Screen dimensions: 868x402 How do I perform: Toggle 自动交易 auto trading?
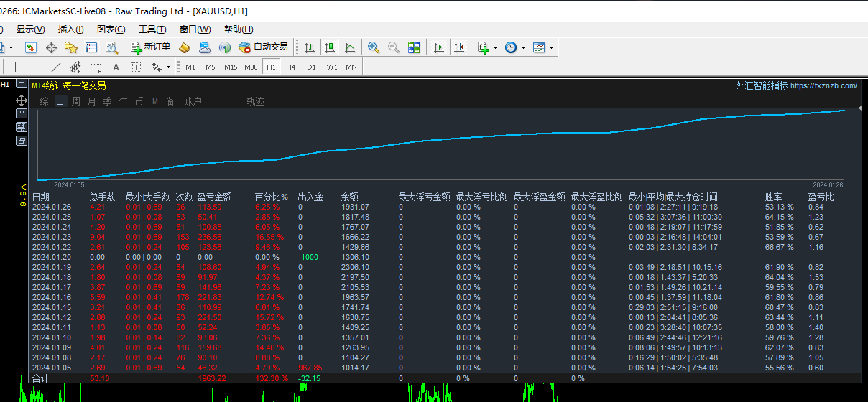click(x=263, y=47)
